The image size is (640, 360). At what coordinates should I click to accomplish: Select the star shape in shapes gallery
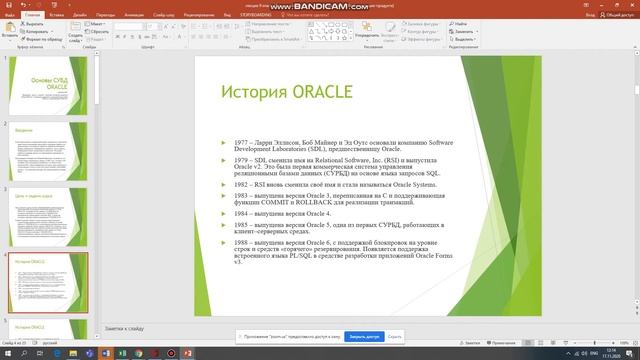344,38
